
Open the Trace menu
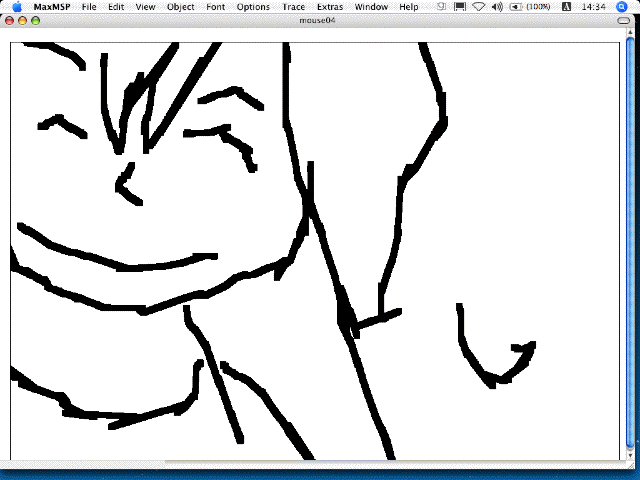coord(293,7)
